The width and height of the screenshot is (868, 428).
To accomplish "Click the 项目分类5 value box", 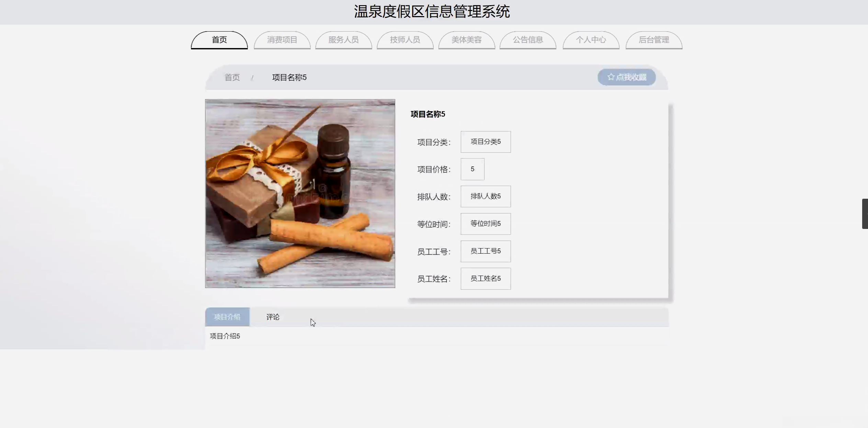I will tap(486, 142).
